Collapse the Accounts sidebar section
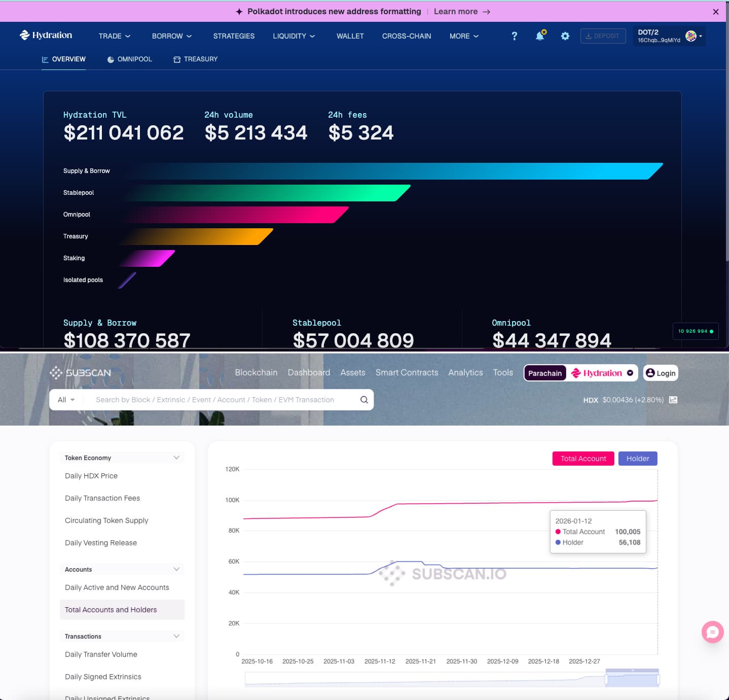 click(x=176, y=569)
